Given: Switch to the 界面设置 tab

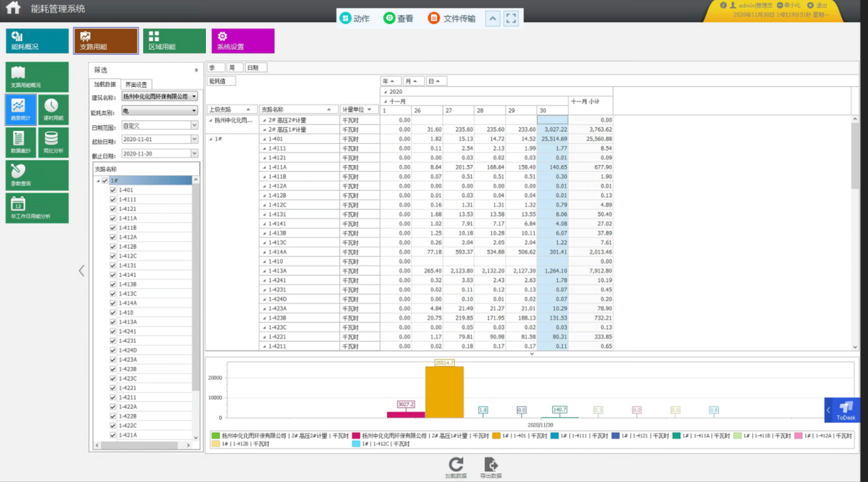Looking at the screenshot, I should (x=136, y=84).
